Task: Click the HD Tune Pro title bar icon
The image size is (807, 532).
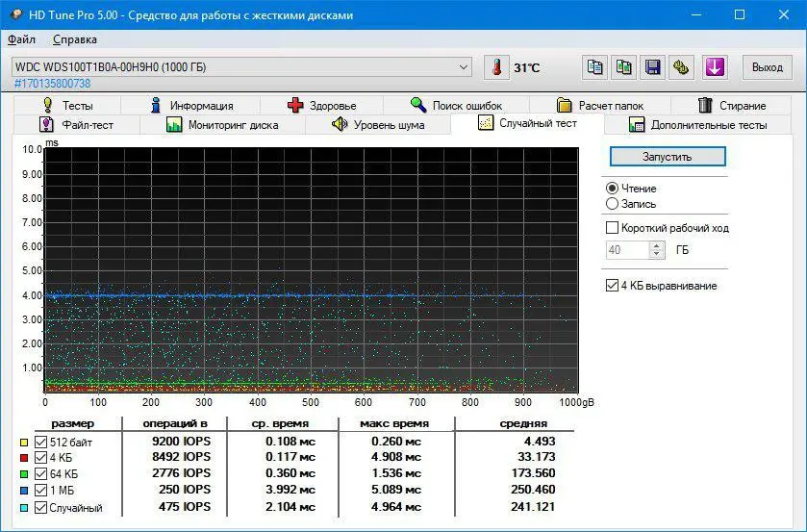Action: click(x=16, y=14)
